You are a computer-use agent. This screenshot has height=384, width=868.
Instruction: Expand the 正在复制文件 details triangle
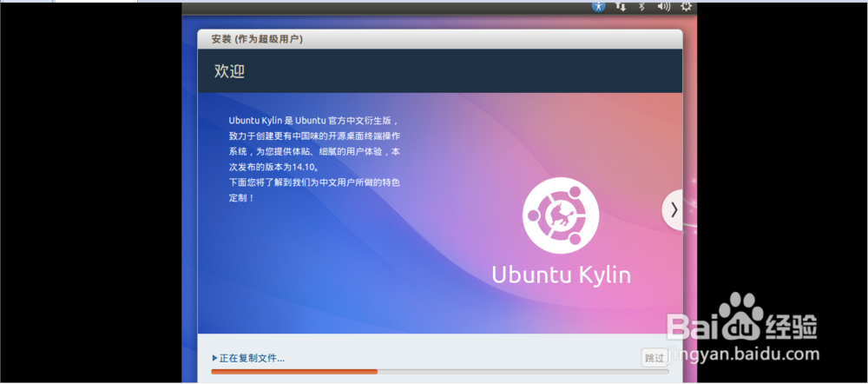pos(214,359)
